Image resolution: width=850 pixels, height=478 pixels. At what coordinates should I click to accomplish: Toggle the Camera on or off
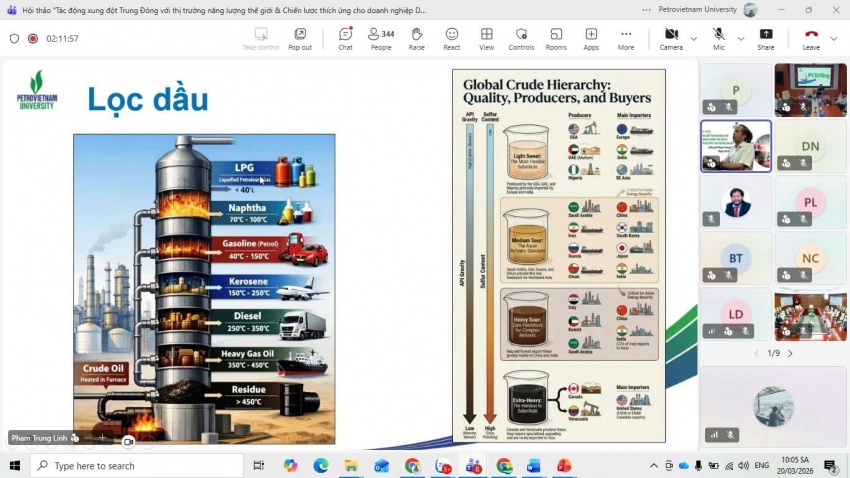click(670, 39)
